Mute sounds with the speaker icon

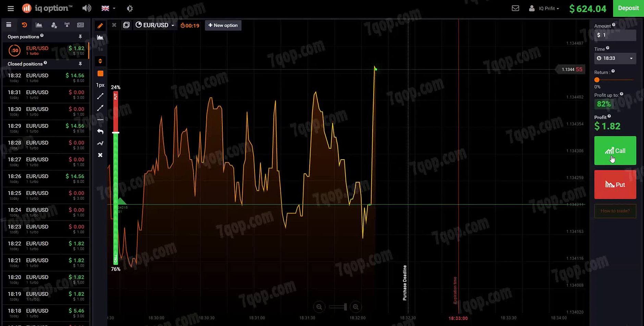click(x=87, y=8)
